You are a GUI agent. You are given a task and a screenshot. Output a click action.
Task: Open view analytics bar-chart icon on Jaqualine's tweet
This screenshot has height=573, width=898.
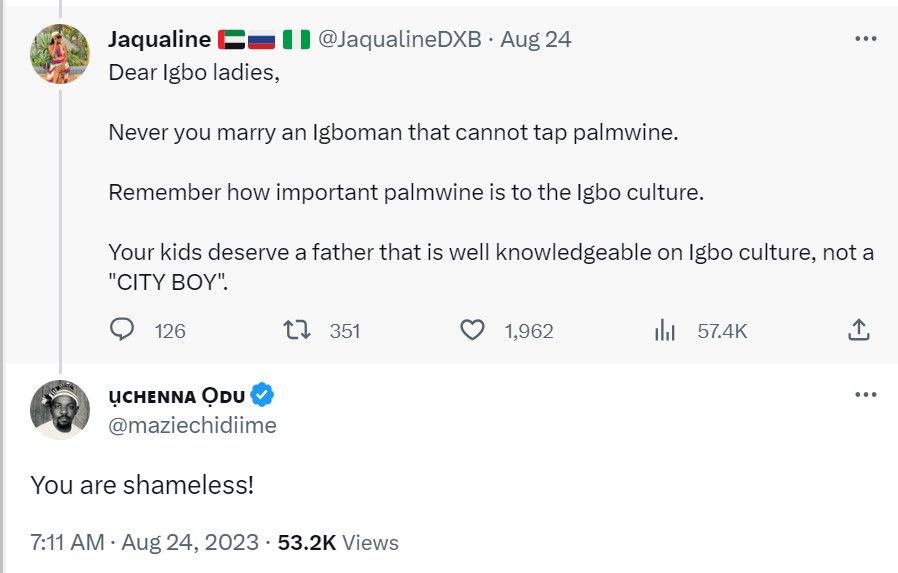click(x=665, y=330)
